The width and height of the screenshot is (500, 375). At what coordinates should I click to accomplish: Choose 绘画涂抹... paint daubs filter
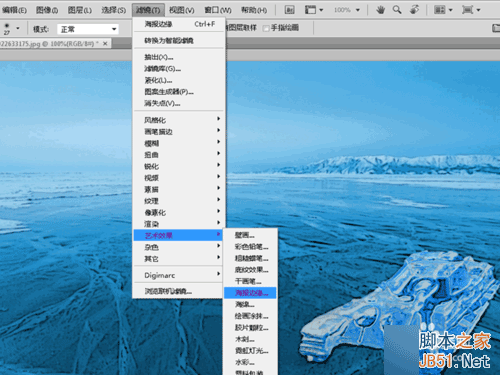click(x=250, y=316)
